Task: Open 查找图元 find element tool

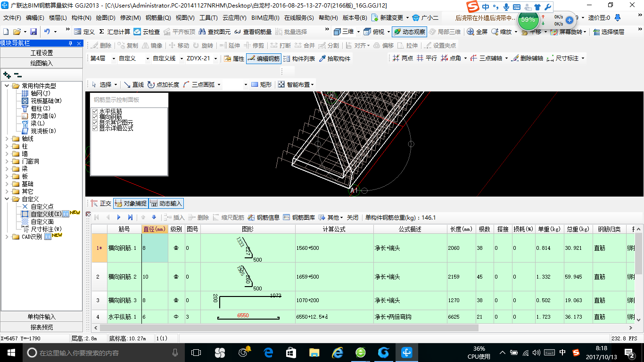Action: 215,32
